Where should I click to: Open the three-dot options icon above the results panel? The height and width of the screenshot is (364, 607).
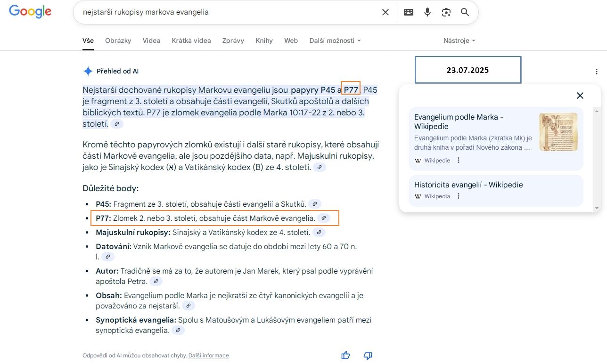coord(597,71)
